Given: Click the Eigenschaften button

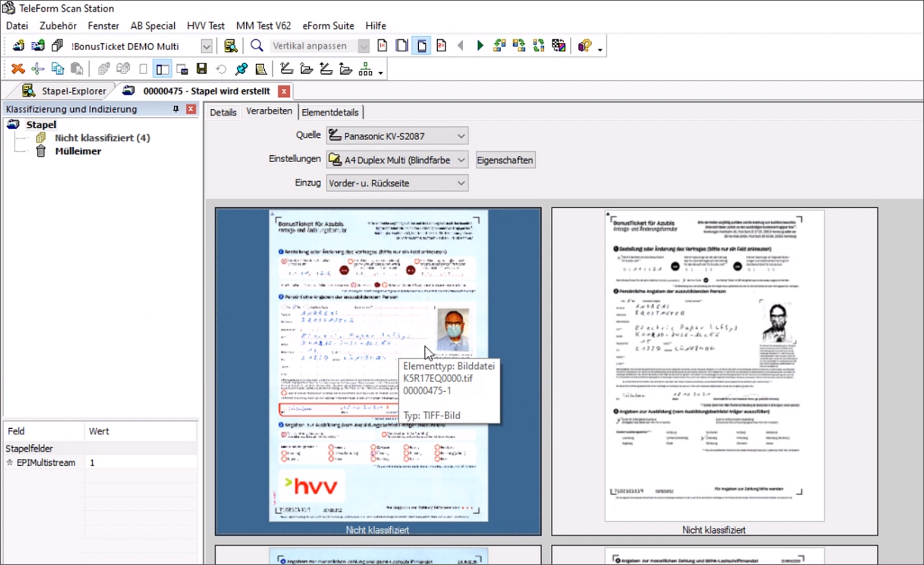Looking at the screenshot, I should tap(505, 160).
